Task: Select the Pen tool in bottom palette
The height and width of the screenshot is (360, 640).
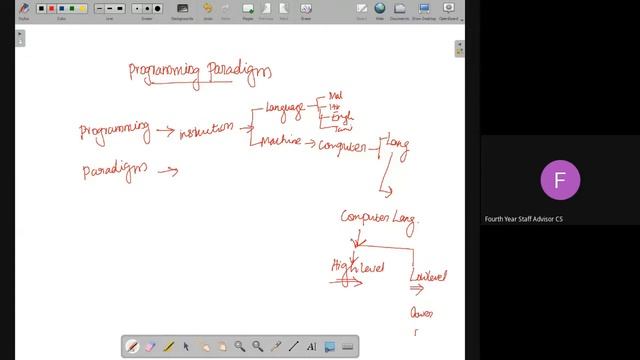Action: (132, 347)
